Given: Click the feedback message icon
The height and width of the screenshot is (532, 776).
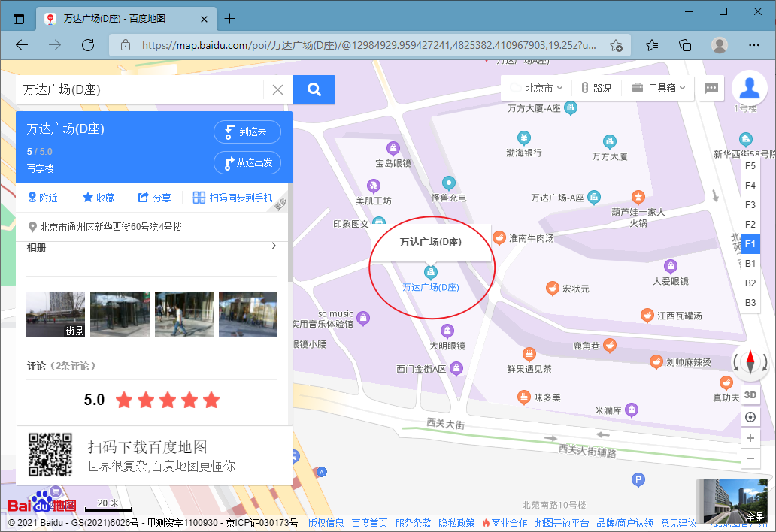Looking at the screenshot, I should (x=711, y=88).
